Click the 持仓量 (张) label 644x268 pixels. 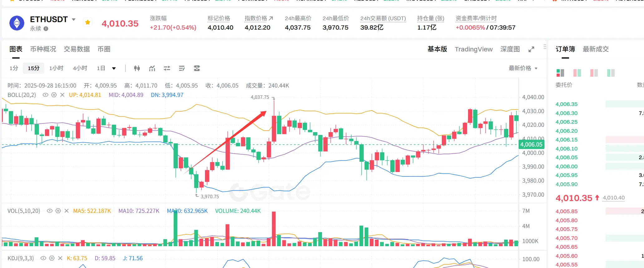pos(431,18)
